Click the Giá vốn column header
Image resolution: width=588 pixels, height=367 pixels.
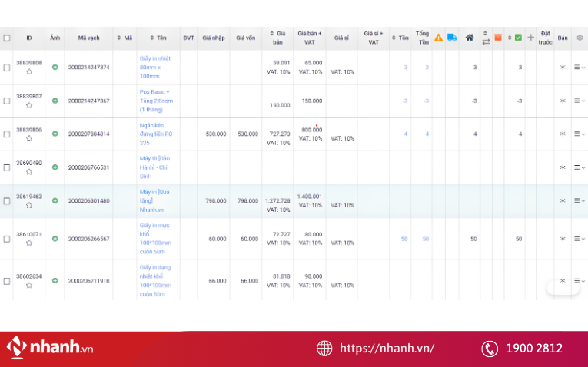point(246,38)
